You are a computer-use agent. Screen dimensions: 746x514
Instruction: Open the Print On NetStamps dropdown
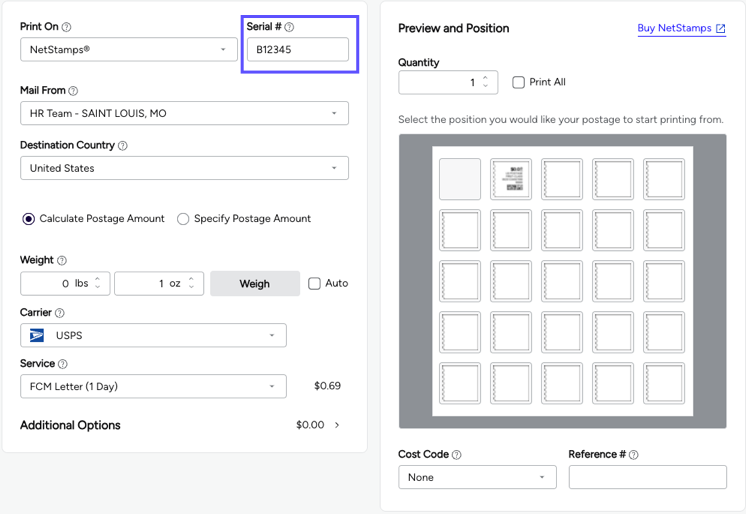pos(129,49)
